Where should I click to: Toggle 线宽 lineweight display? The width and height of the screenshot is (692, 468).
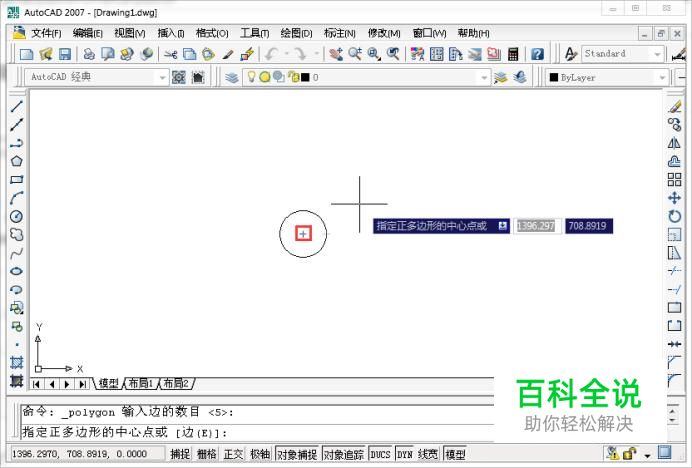coord(428,454)
